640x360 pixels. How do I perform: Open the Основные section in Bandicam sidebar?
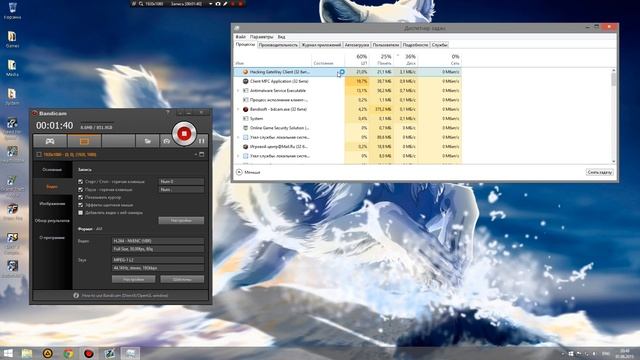point(52,169)
